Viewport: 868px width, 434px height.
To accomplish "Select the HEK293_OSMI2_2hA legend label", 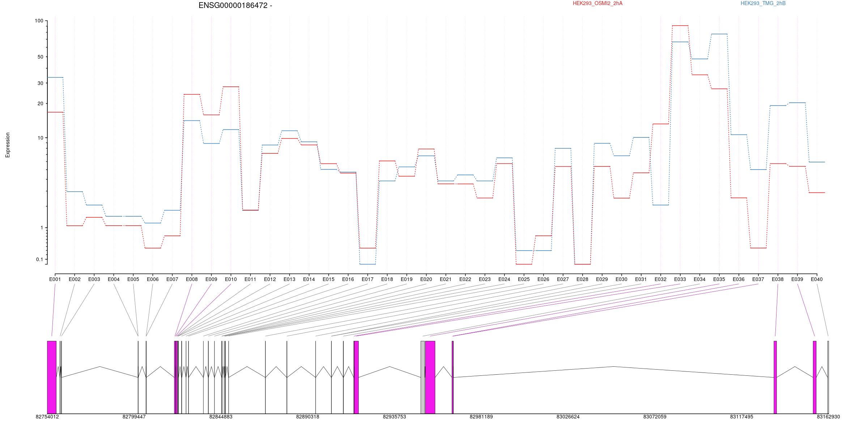I will (597, 3).
